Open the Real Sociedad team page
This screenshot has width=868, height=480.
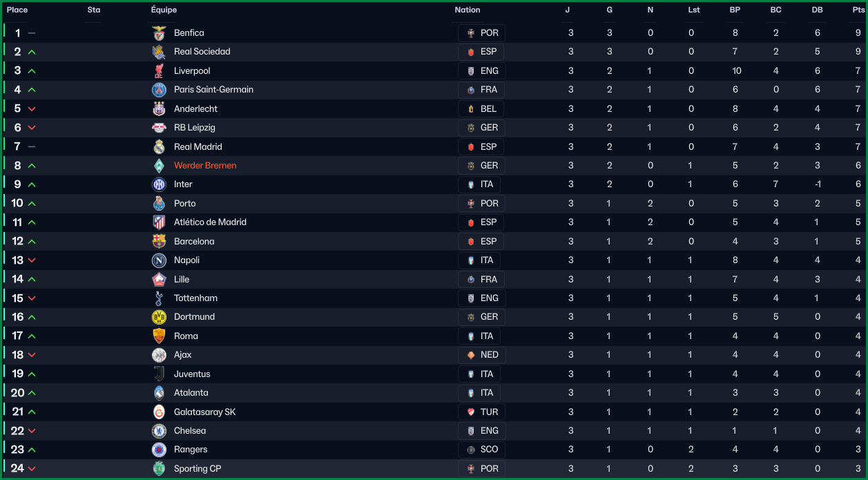pyautogui.click(x=202, y=52)
